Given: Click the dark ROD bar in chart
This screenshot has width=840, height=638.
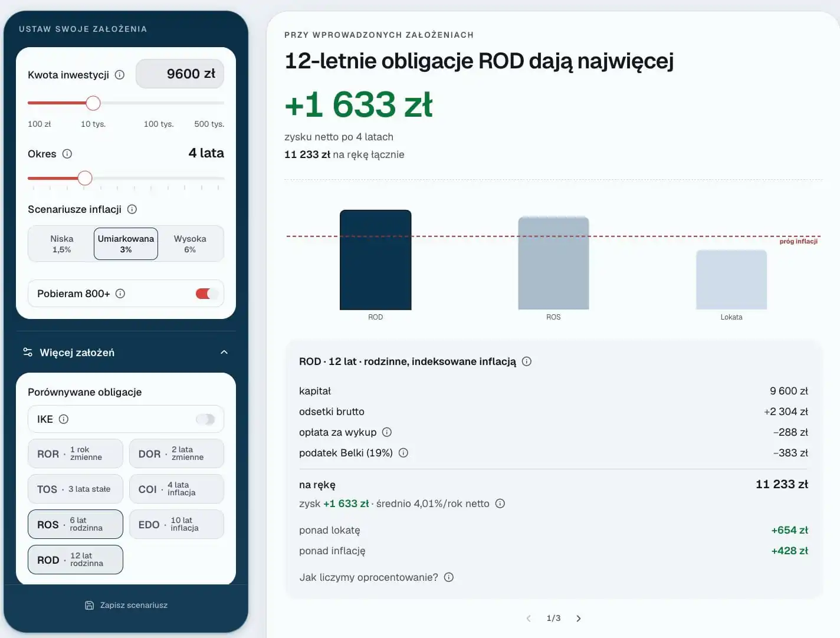Looking at the screenshot, I should 376,260.
